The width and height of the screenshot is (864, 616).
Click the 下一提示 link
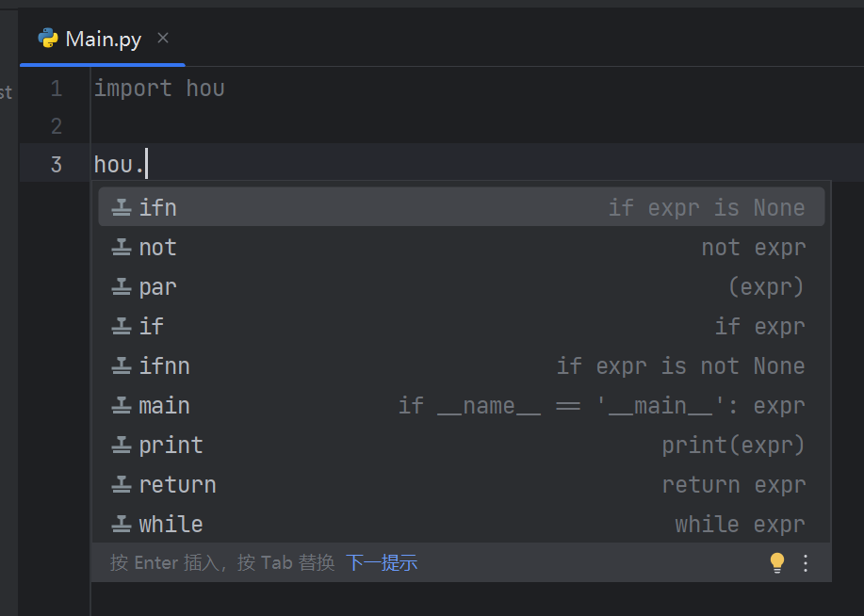click(x=381, y=563)
